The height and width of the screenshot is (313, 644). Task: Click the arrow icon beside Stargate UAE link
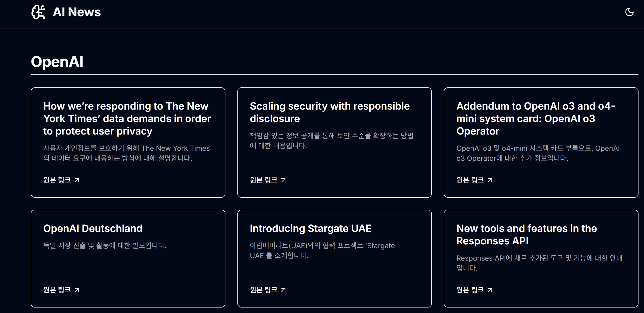(x=283, y=290)
